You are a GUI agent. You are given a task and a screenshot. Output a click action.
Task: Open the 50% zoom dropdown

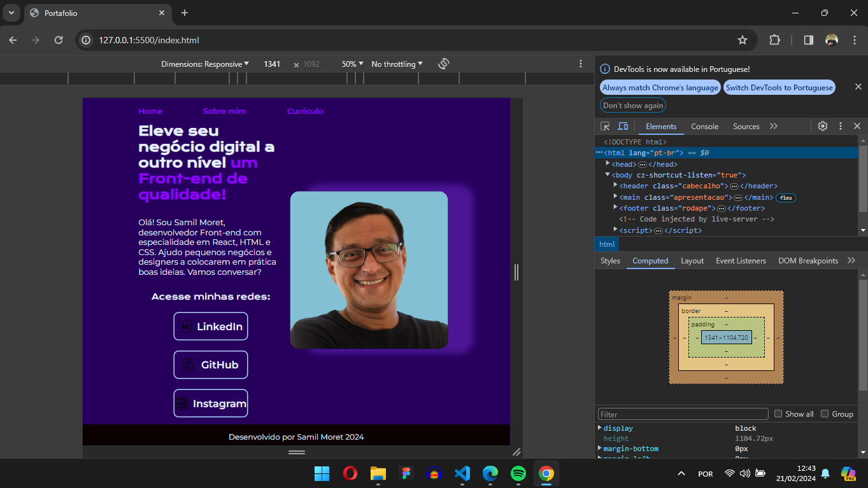click(353, 64)
